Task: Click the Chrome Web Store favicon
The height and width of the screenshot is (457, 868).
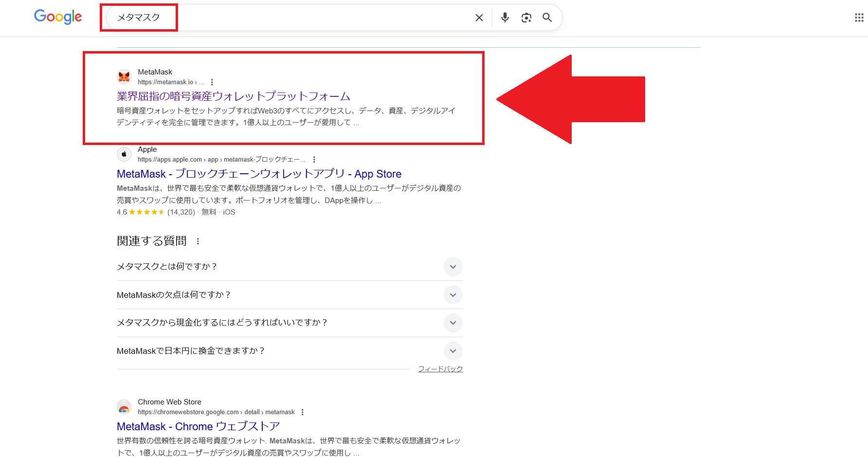Action: 124,406
